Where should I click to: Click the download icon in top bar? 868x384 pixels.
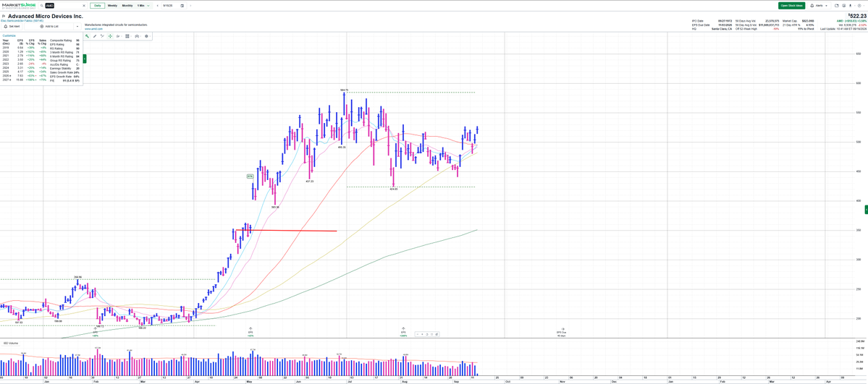(851, 6)
